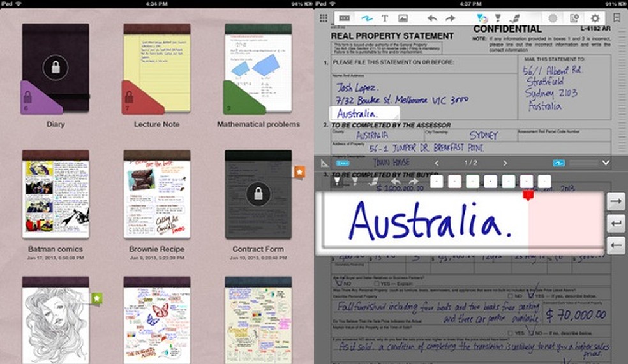
Task: Choose the last pen preset swatch
Action: click(x=544, y=182)
